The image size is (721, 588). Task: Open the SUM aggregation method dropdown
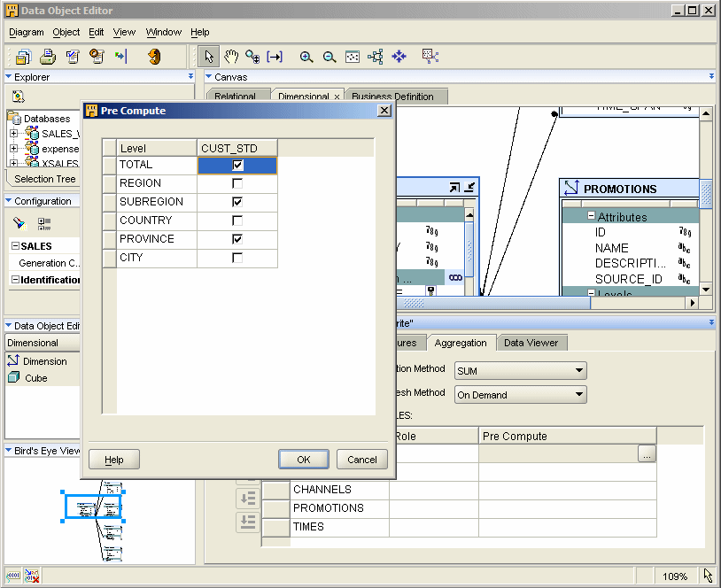point(579,371)
